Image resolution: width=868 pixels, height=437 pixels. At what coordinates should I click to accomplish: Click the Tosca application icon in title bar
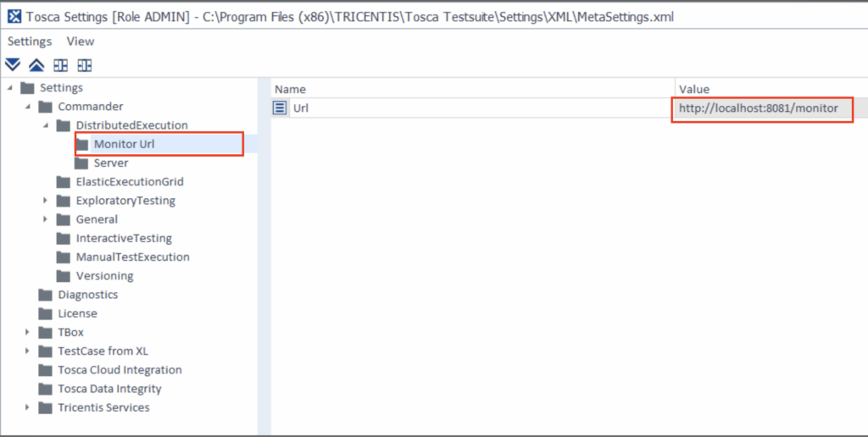pyautogui.click(x=14, y=17)
